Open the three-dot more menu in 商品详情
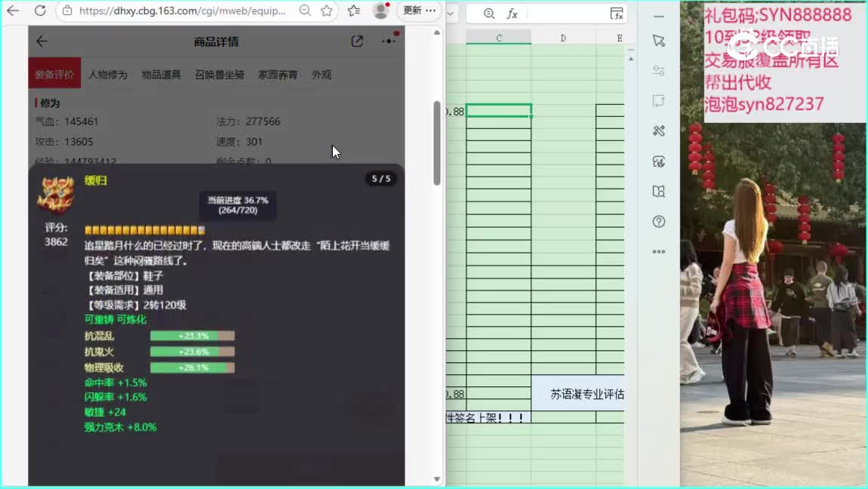 [x=389, y=41]
